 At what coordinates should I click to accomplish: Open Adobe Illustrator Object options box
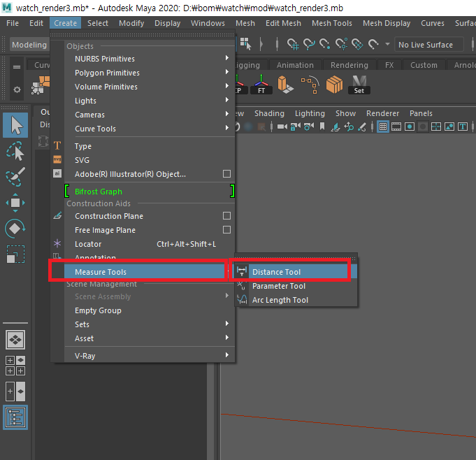click(226, 173)
